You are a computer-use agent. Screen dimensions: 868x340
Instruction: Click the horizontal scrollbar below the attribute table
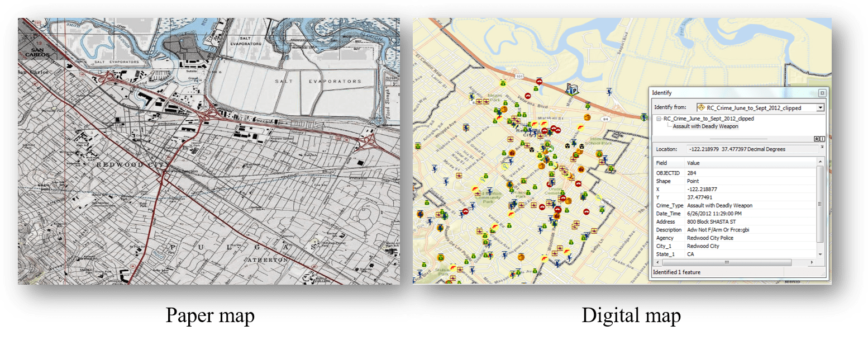click(x=726, y=262)
